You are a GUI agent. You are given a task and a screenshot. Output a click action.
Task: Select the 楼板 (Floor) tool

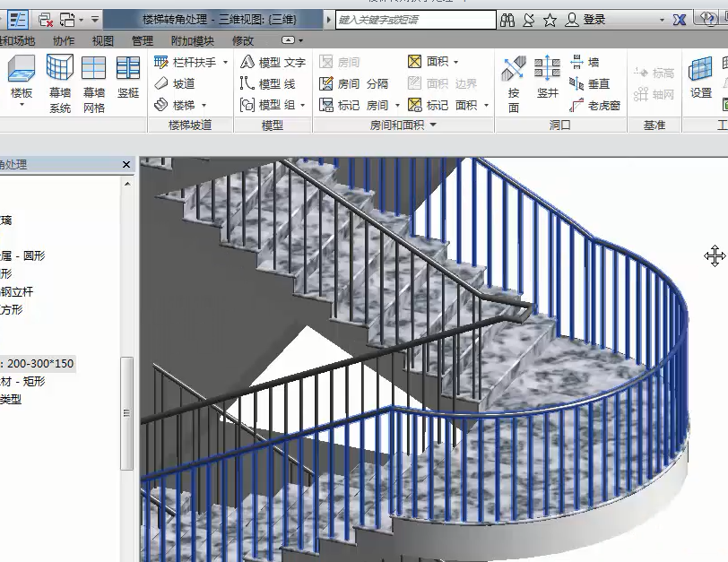(22, 79)
